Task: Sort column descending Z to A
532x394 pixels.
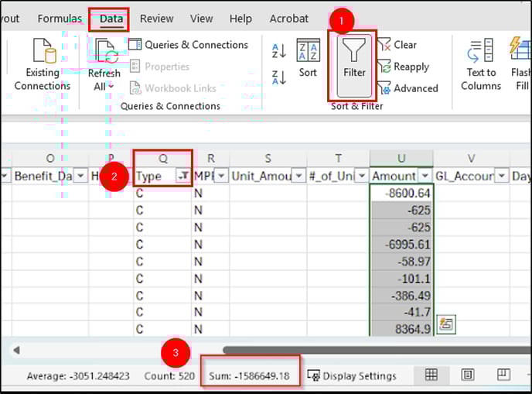Action: tap(279, 76)
